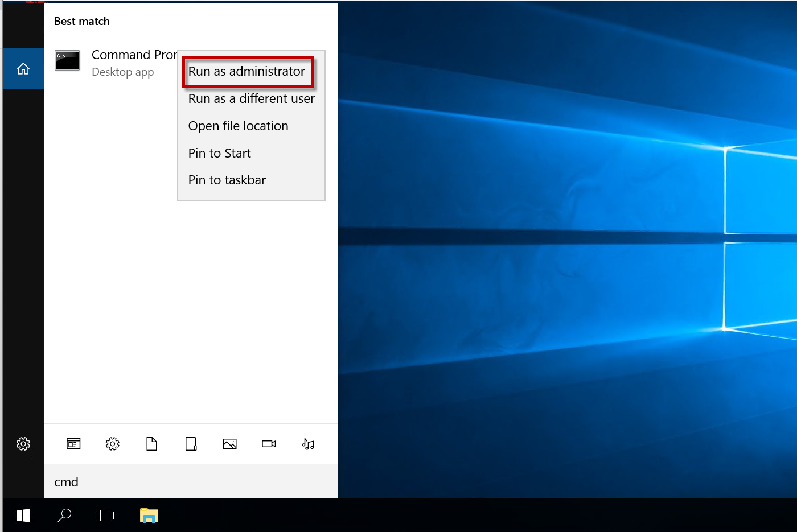Click the Command Prompt black console icon
Viewport: 797px width, 532px height.
67,61
